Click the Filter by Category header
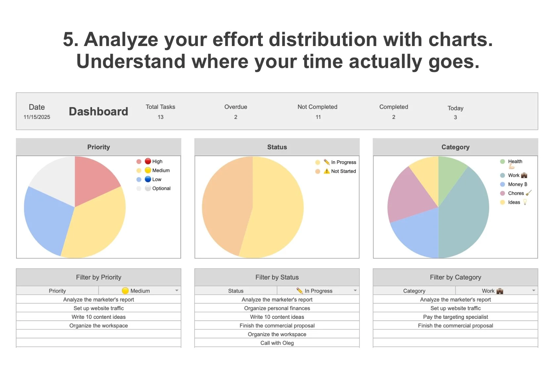The image size is (556, 392). click(x=455, y=277)
